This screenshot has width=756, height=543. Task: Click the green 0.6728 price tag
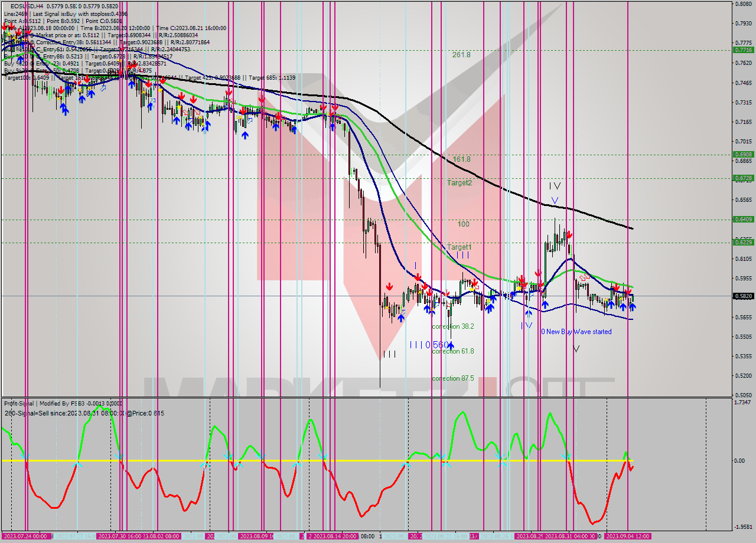(x=743, y=178)
